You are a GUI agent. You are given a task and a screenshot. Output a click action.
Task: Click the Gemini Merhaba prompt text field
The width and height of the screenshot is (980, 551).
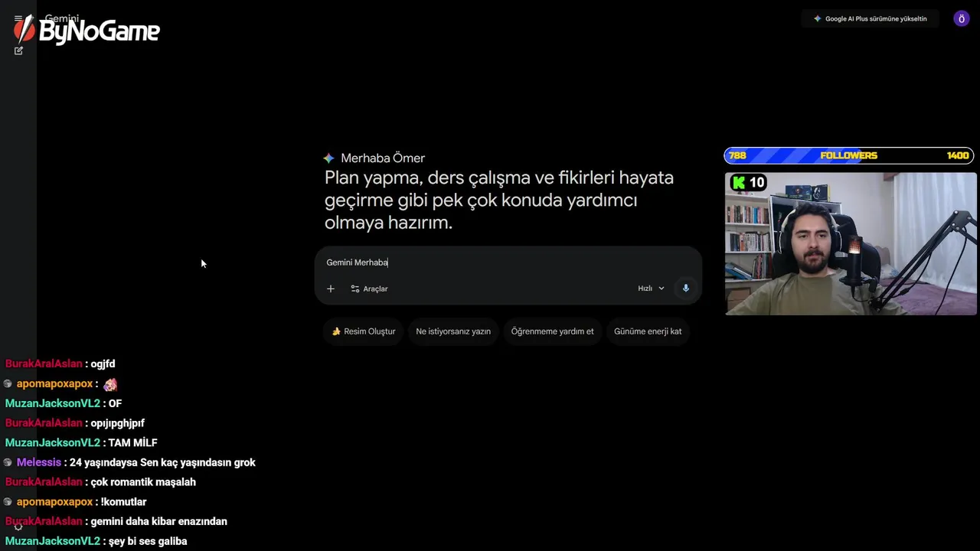[508, 262]
